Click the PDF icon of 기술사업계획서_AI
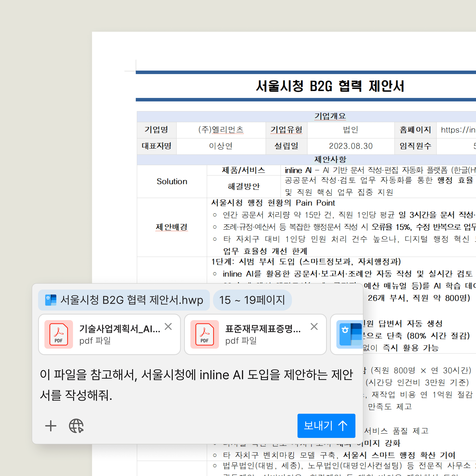 coord(59,334)
